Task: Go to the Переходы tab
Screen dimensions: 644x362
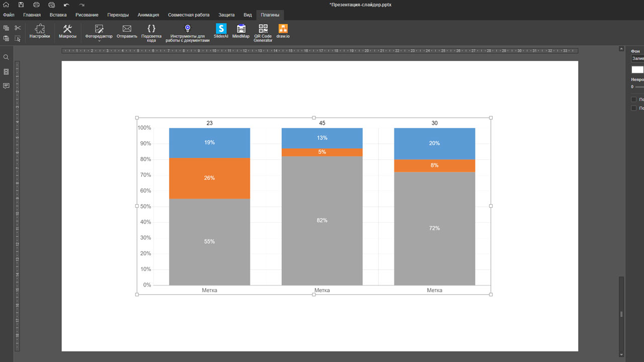Action: 118,15
